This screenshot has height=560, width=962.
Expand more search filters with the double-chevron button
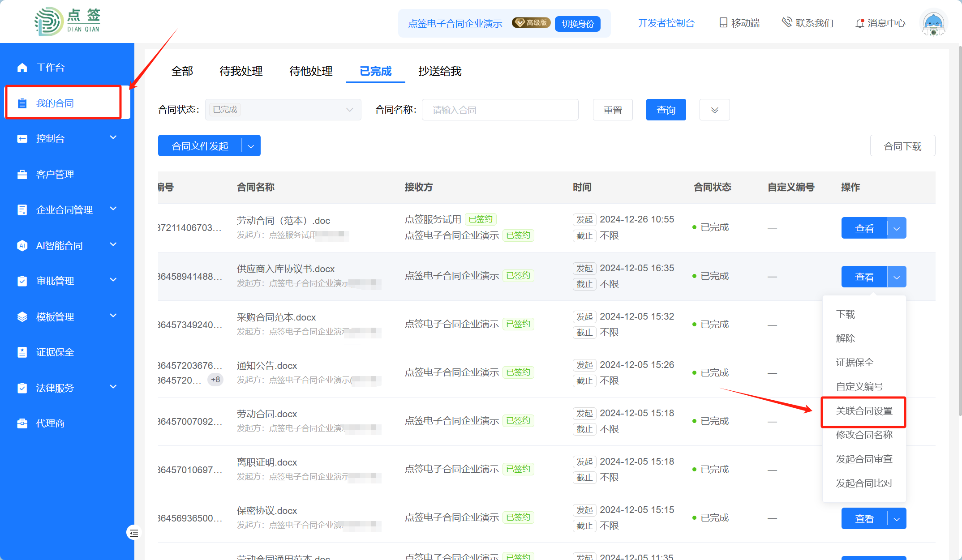pyautogui.click(x=715, y=110)
